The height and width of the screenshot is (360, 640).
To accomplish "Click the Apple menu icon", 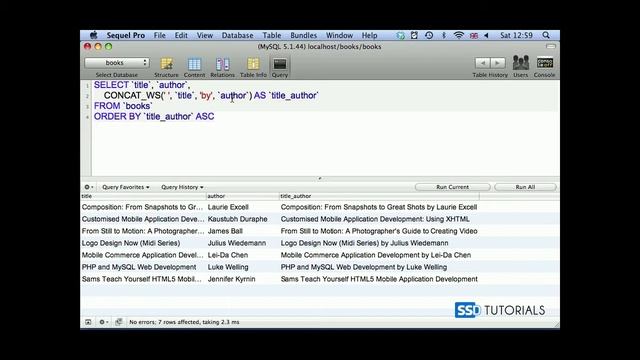I will (x=93, y=35).
